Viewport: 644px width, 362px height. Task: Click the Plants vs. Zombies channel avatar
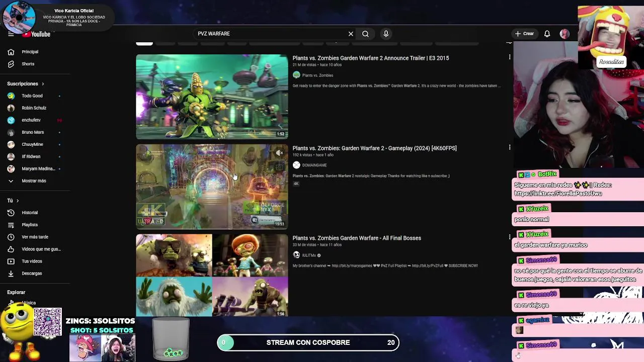pos(296,75)
